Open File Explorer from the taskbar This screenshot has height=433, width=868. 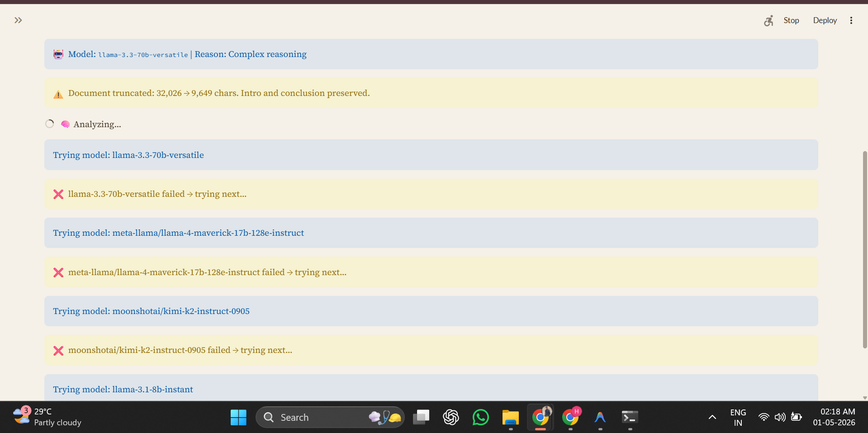[510, 417]
